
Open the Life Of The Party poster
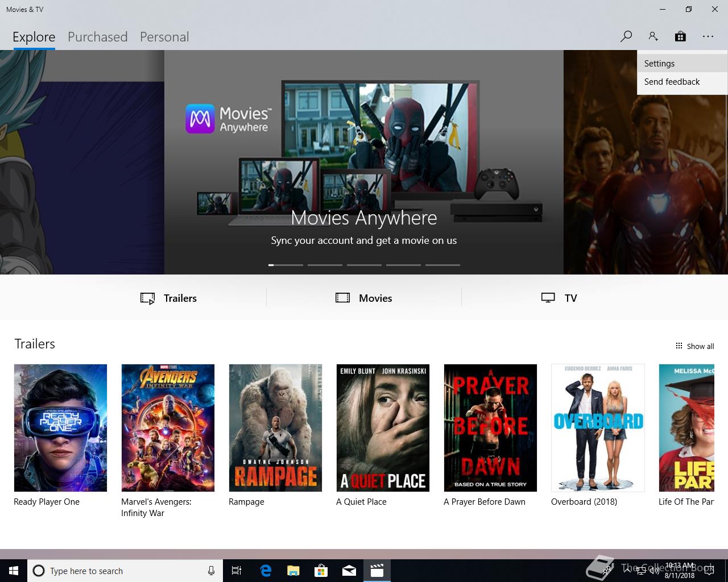point(686,428)
